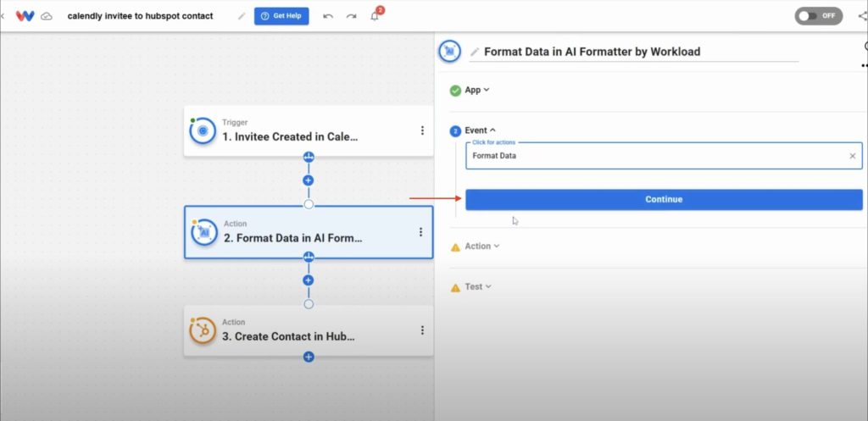The width and height of the screenshot is (868, 421).
Task: Add a step after the HubSpot action
Action: (x=309, y=357)
